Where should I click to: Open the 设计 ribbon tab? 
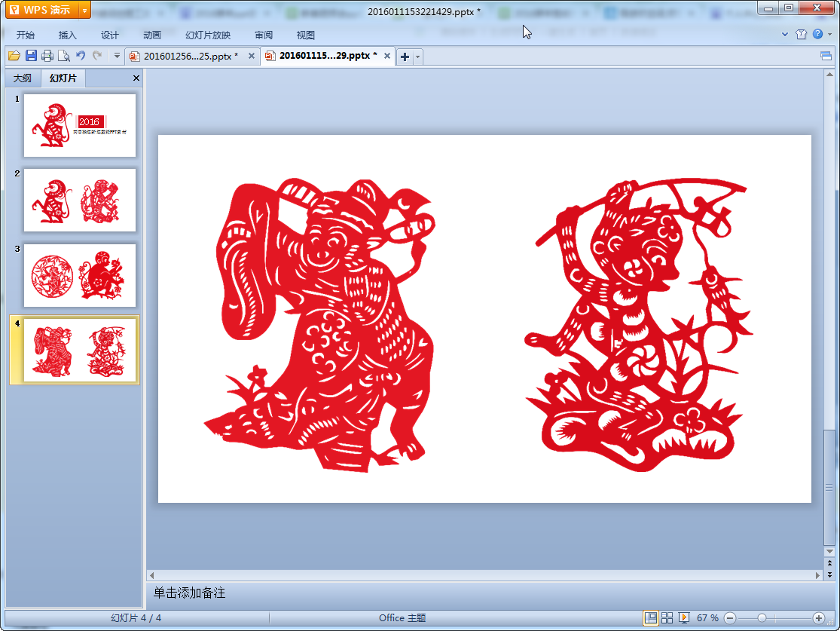tap(110, 35)
